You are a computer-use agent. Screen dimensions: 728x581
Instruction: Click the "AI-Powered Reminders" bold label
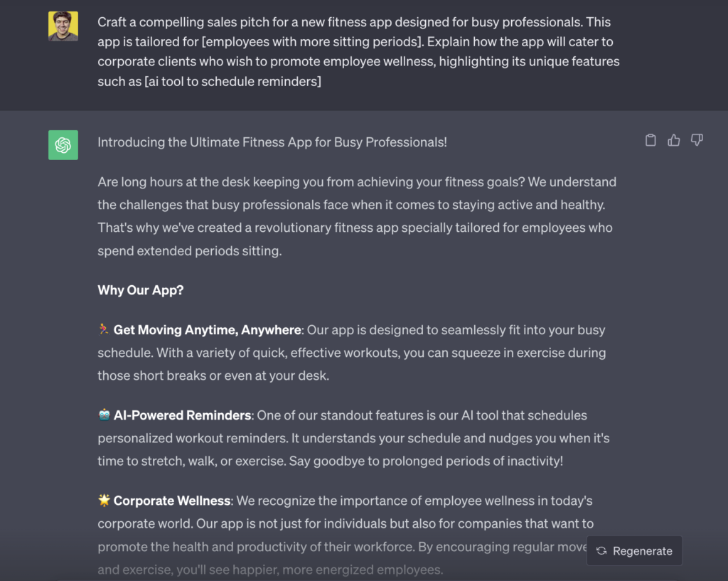coord(183,415)
